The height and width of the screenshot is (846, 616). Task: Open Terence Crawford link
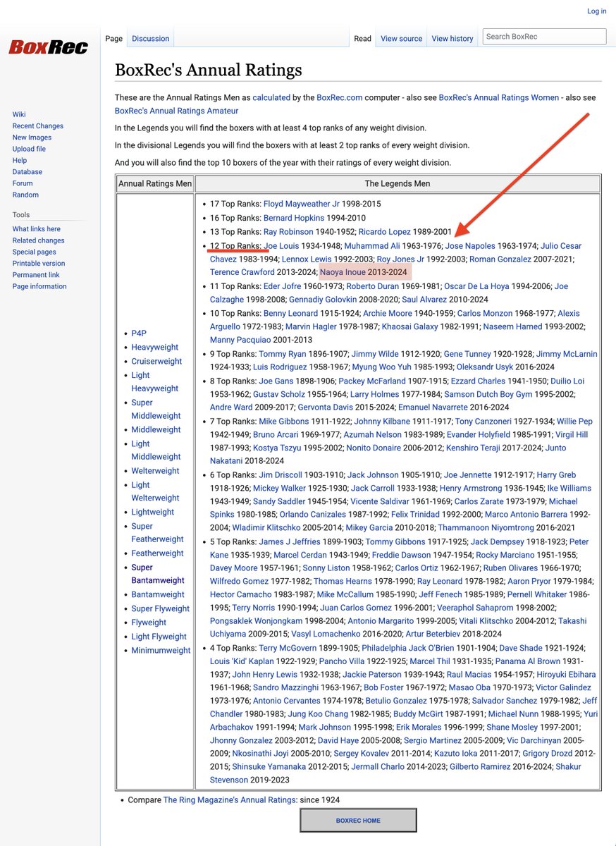(x=242, y=272)
